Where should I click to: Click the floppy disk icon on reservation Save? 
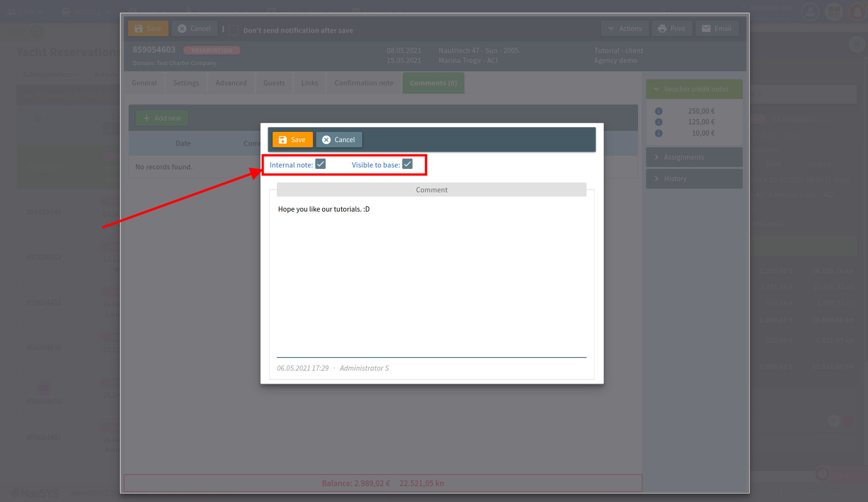coord(138,29)
